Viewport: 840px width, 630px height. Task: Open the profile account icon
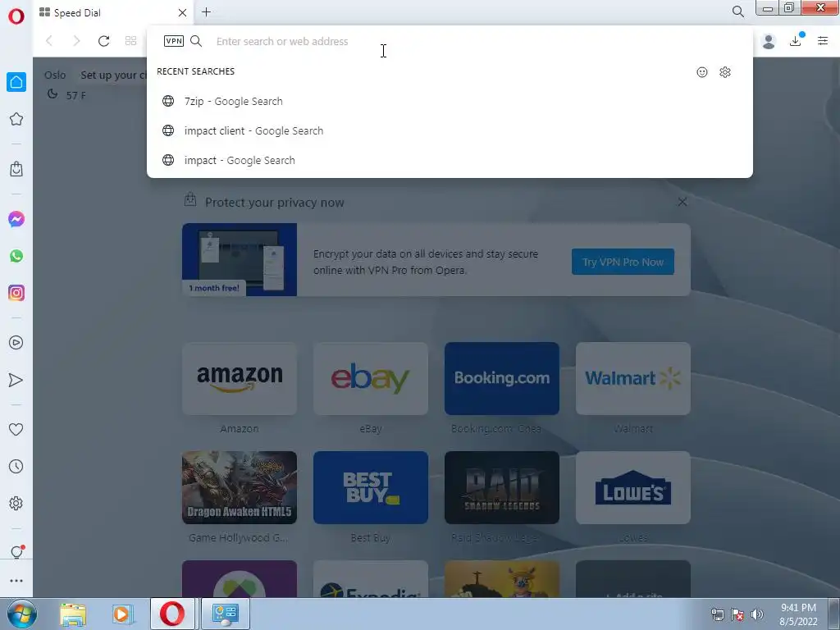click(769, 41)
